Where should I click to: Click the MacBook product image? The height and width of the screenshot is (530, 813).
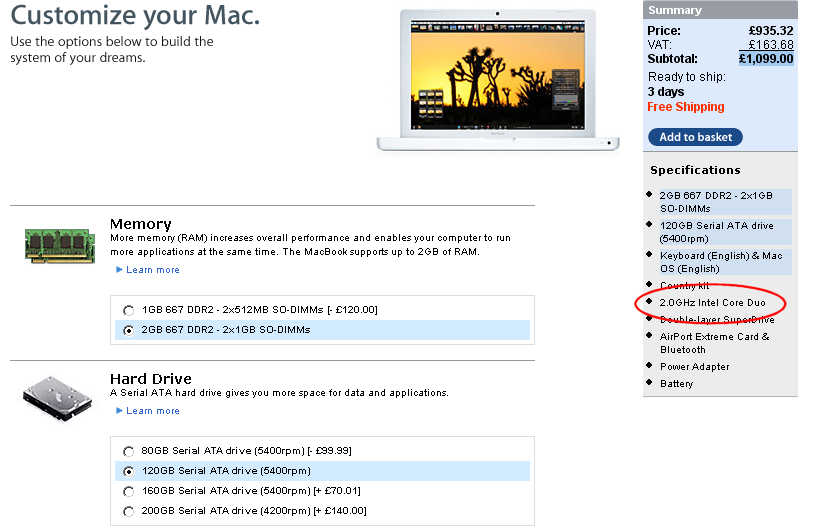coord(498,80)
